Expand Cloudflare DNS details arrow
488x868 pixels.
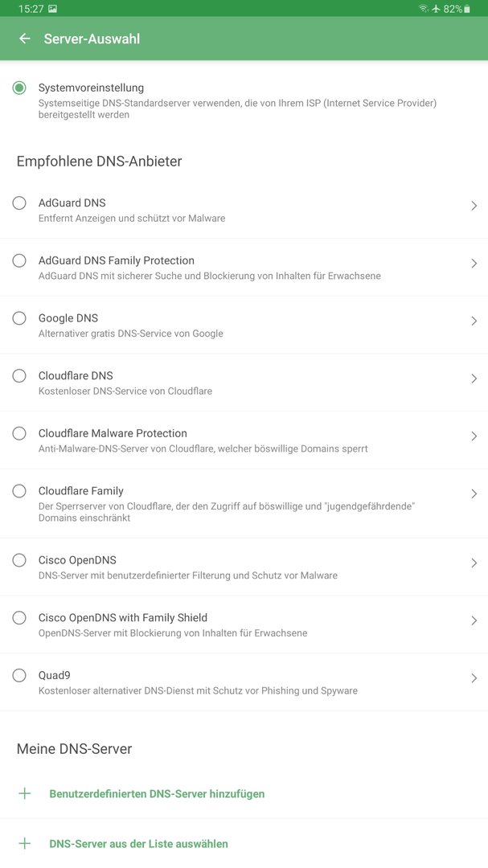click(474, 378)
